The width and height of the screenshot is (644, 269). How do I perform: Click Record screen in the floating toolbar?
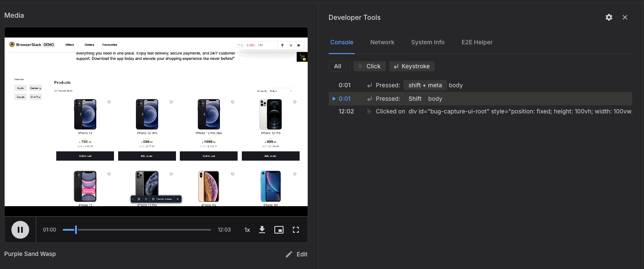point(162,199)
